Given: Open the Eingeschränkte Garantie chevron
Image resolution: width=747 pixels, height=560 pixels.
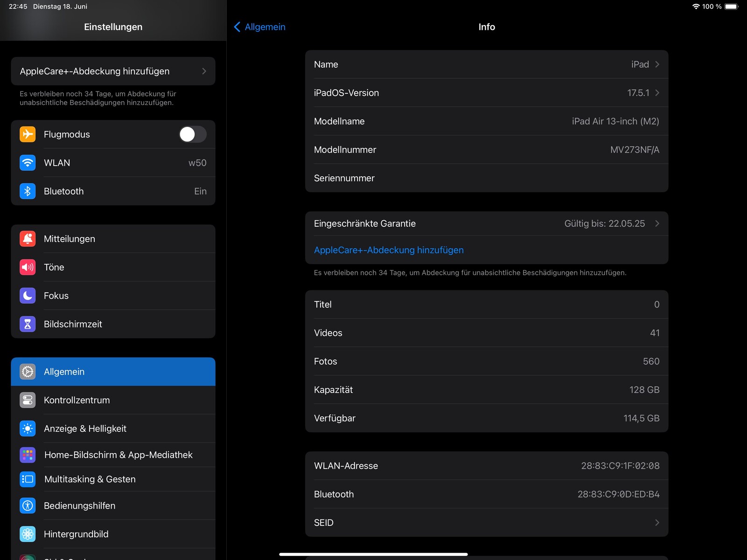Looking at the screenshot, I should tap(657, 224).
